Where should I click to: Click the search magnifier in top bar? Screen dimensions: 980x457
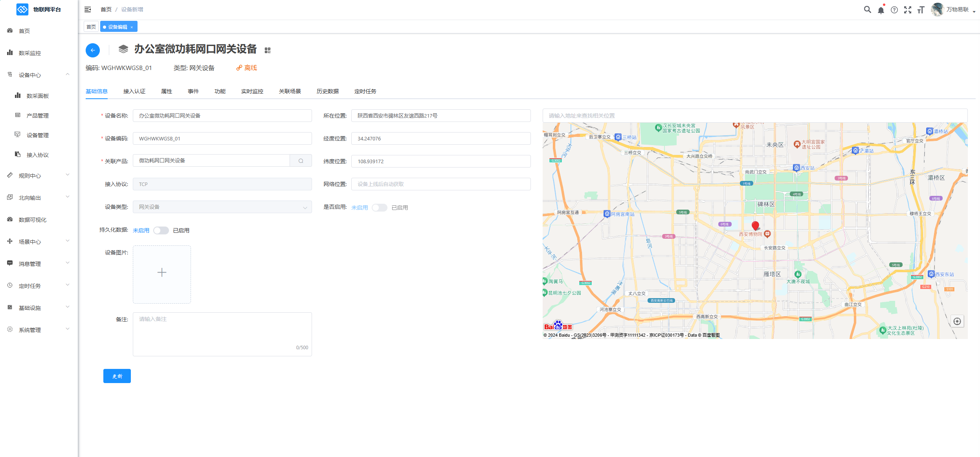point(867,10)
